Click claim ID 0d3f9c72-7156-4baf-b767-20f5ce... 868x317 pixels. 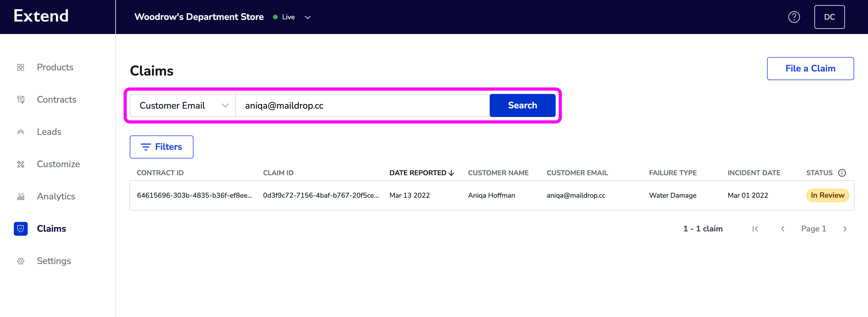[x=320, y=195]
